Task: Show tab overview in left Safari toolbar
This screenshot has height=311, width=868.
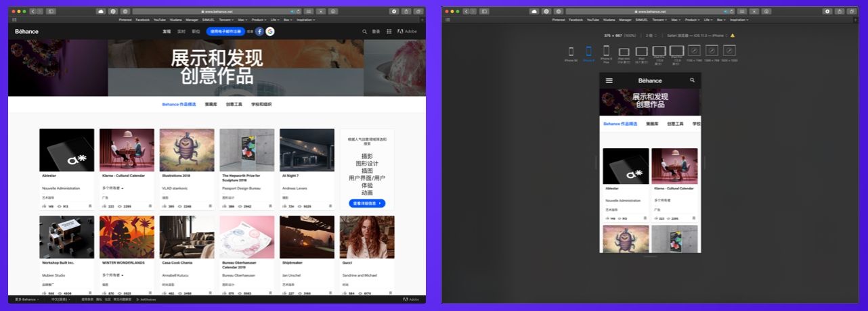Action: [419, 11]
